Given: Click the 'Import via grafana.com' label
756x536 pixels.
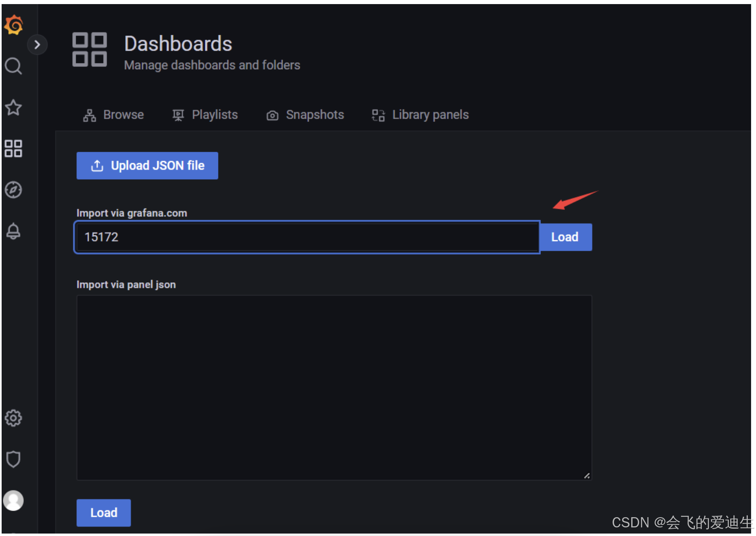Looking at the screenshot, I should [x=132, y=213].
